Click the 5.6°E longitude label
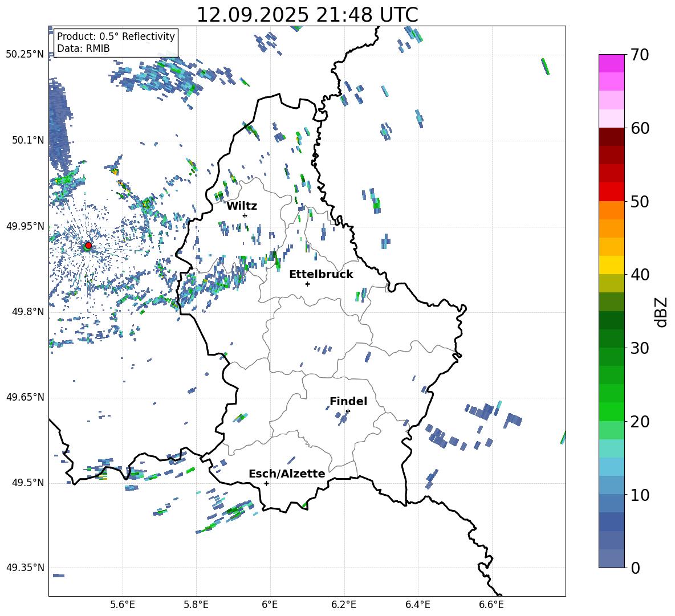 (123, 605)
